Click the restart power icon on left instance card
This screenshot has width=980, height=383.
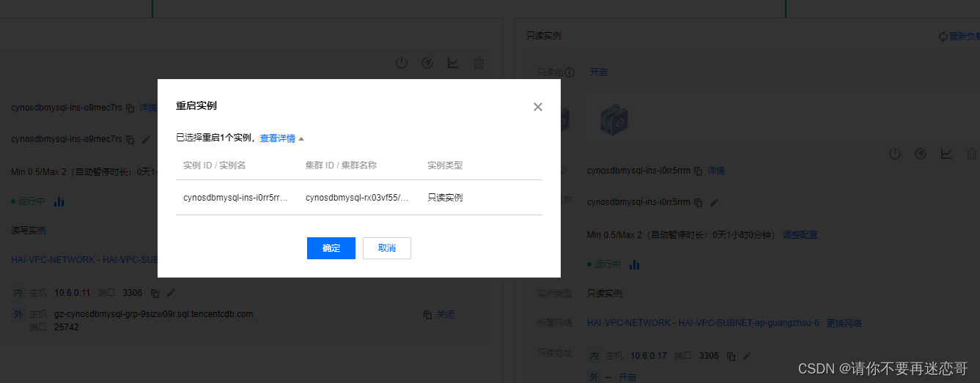402,63
